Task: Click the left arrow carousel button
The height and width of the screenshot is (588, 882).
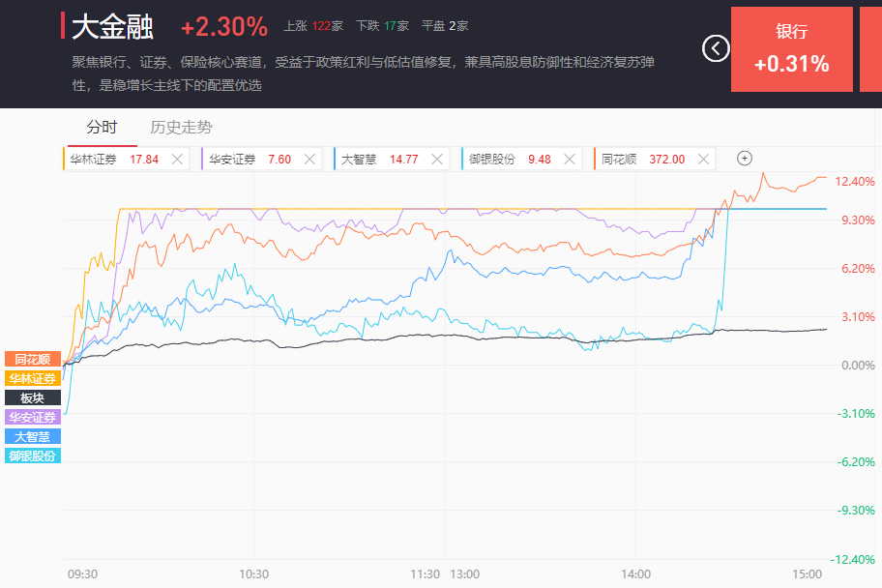Action: 716,48
